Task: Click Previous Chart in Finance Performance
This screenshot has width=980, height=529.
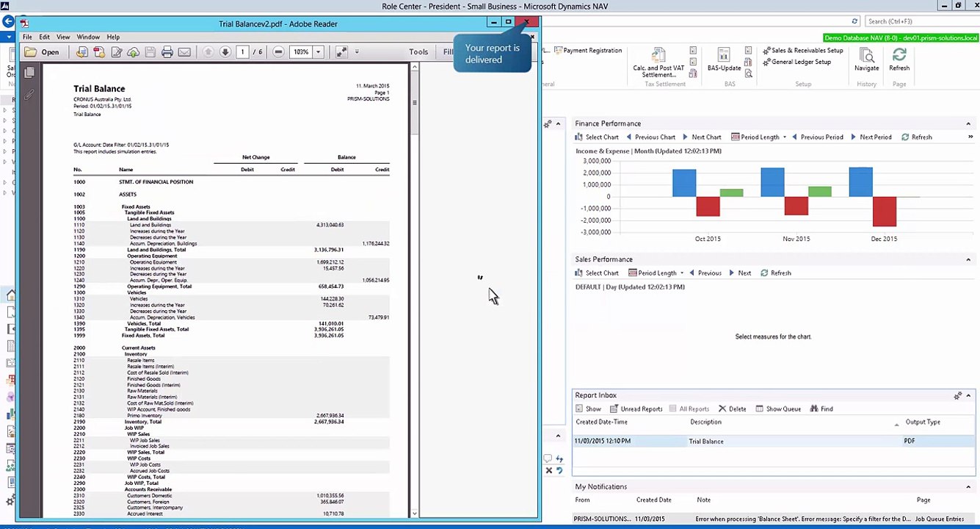Action: click(651, 137)
